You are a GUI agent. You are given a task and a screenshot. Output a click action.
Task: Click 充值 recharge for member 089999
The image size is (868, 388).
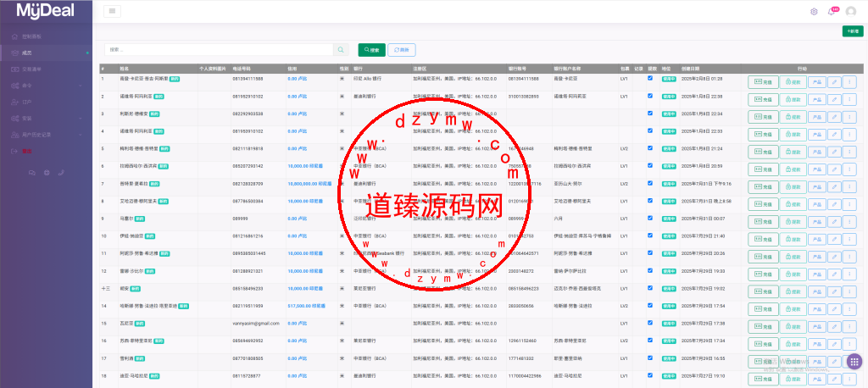click(763, 222)
